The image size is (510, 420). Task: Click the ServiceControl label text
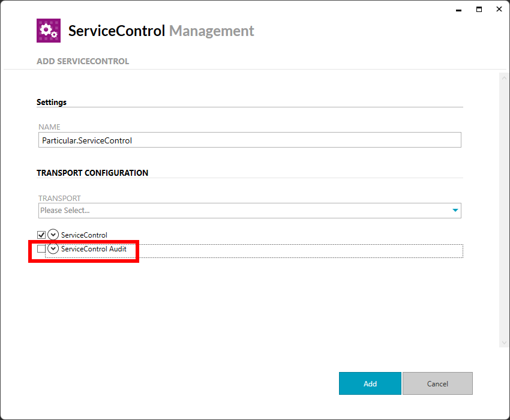click(84, 235)
